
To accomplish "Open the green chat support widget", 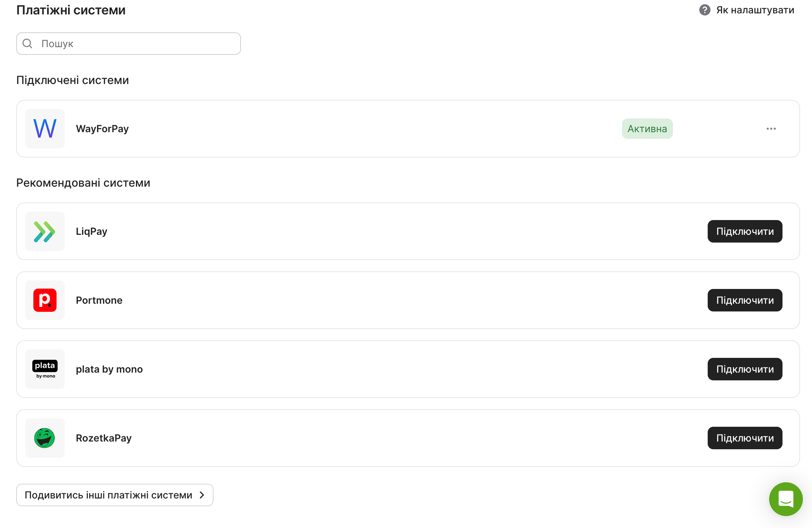I will (786, 499).
